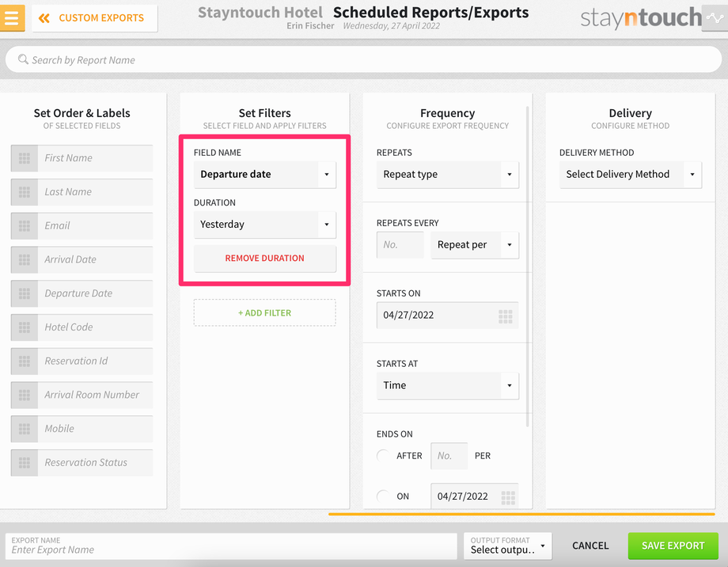
Task: Click the Frequency heading
Action: (x=448, y=113)
